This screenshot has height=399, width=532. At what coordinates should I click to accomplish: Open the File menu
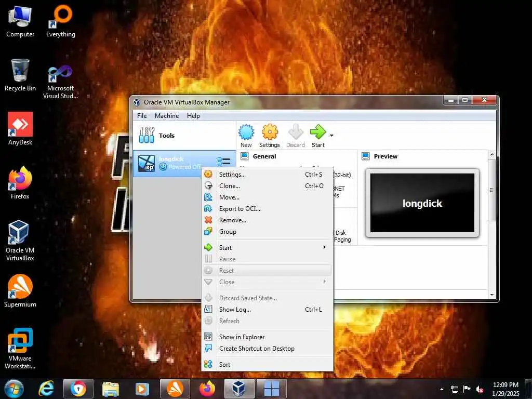pyautogui.click(x=142, y=116)
